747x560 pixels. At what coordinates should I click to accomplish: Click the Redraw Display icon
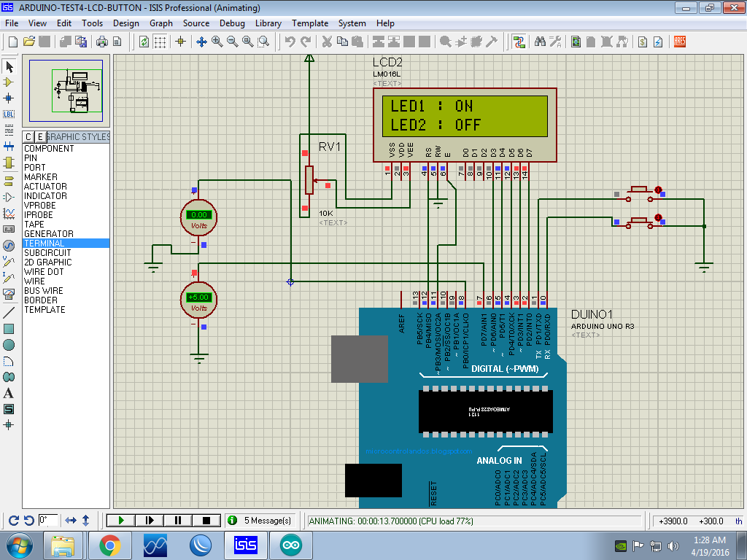tap(144, 42)
